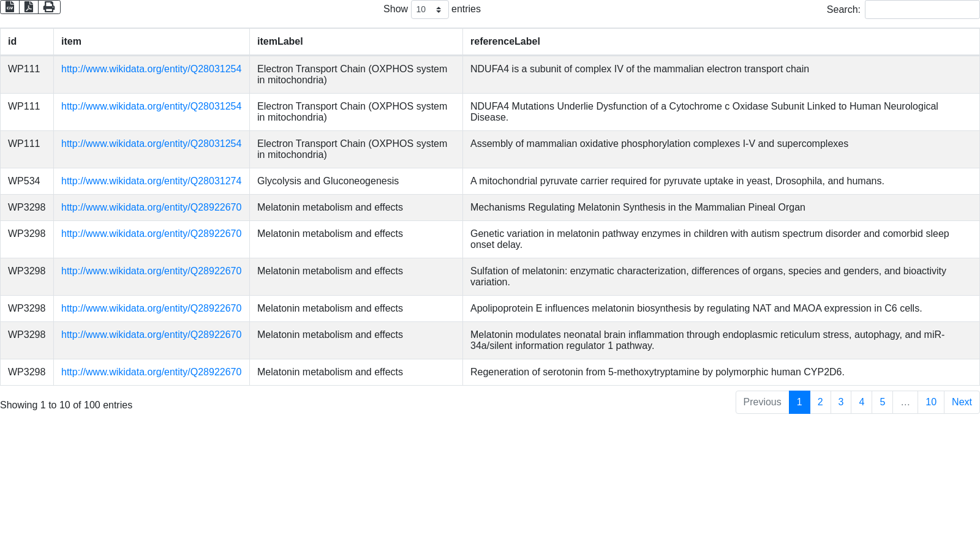Open the last Q28922670 link in table
Image resolution: width=980 pixels, height=551 pixels.
151,372
